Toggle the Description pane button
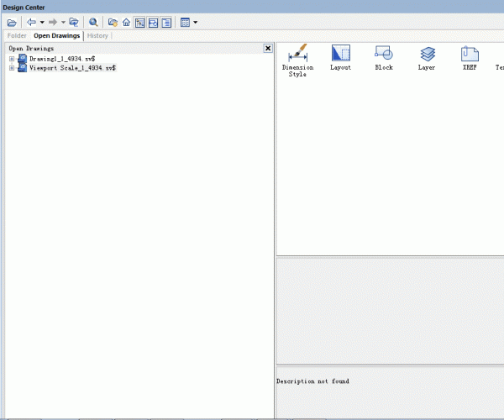This screenshot has width=504, height=420. [x=166, y=23]
